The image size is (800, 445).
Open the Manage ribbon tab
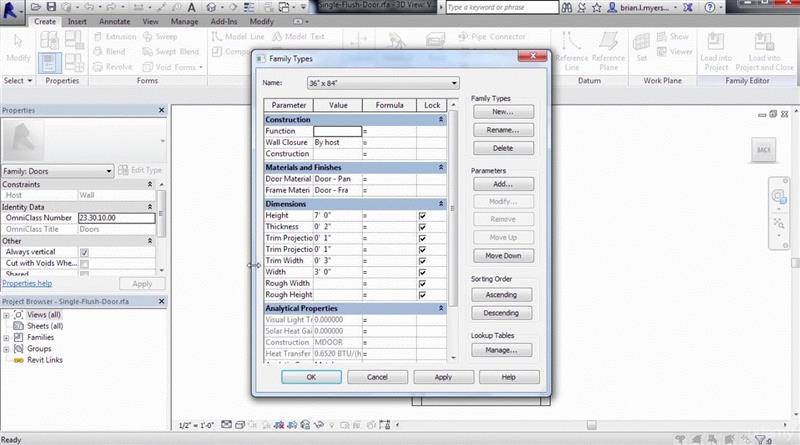(x=184, y=21)
